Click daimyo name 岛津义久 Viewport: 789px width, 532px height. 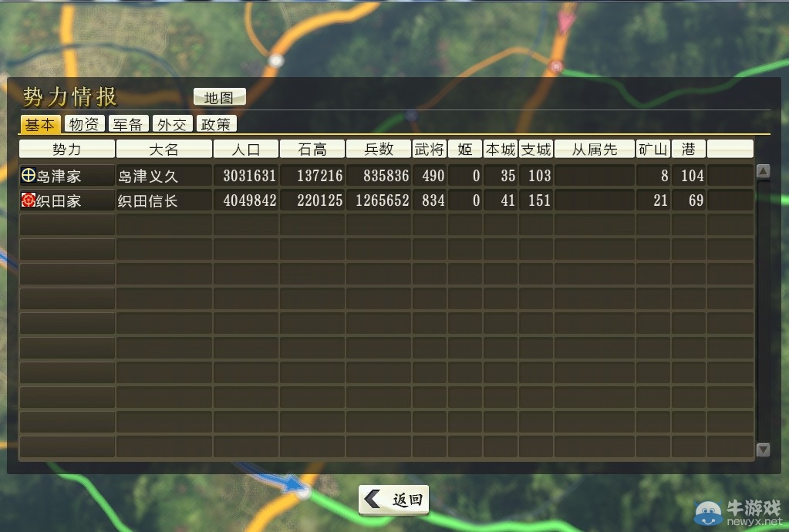(148, 176)
